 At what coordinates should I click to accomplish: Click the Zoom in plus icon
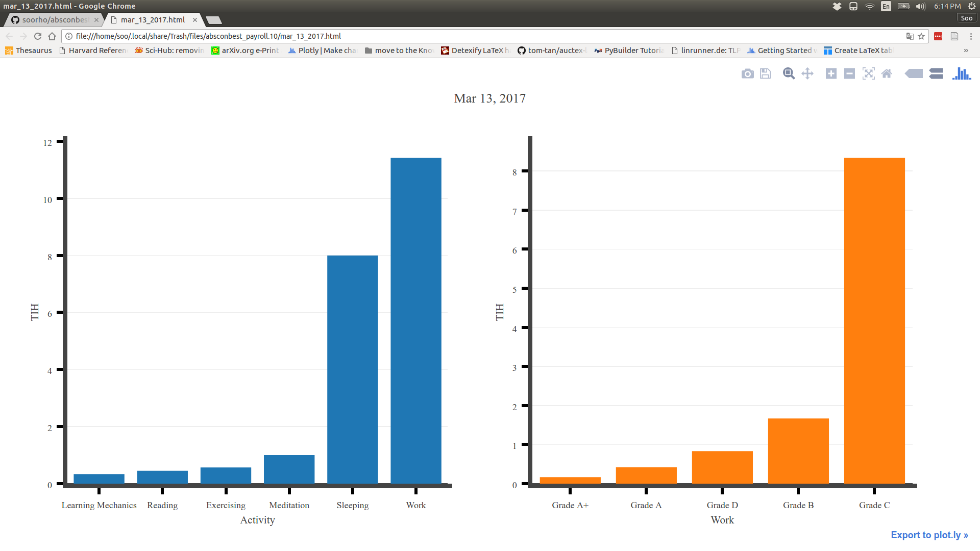pos(831,74)
